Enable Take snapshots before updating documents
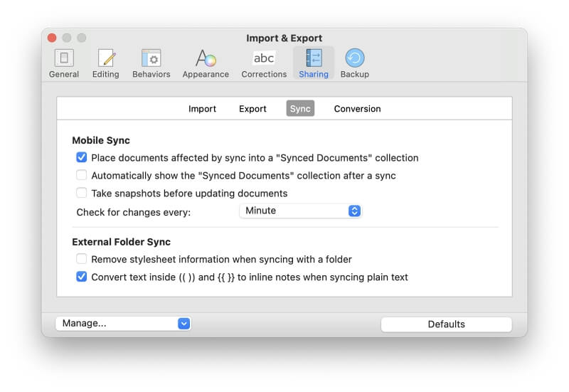The width and height of the screenshot is (569, 392). click(82, 193)
